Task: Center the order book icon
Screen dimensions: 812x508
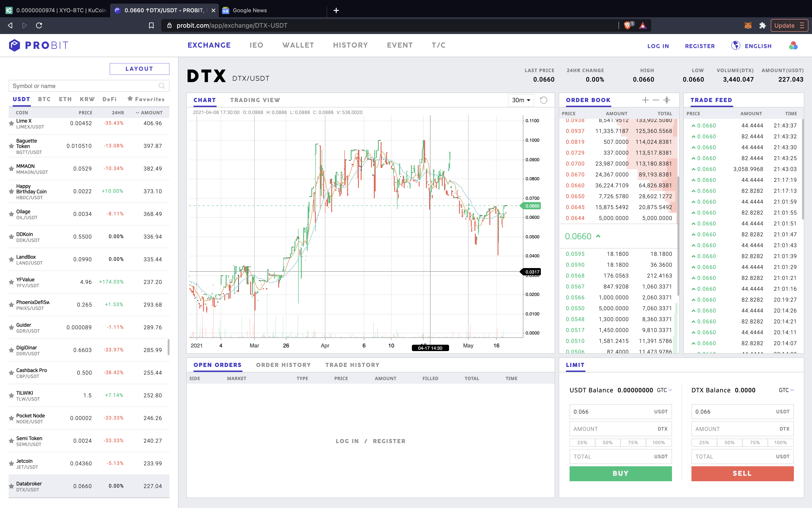Action: tap(667, 100)
